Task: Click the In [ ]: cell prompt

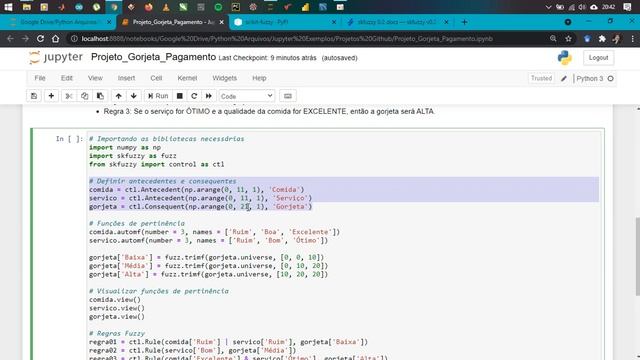Action: tap(69, 139)
